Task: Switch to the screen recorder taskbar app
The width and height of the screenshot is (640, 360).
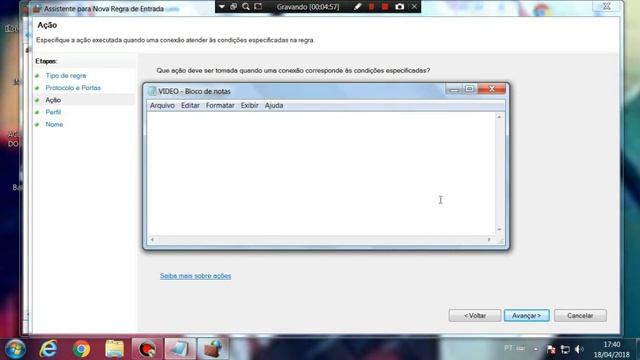Action: coord(147,349)
